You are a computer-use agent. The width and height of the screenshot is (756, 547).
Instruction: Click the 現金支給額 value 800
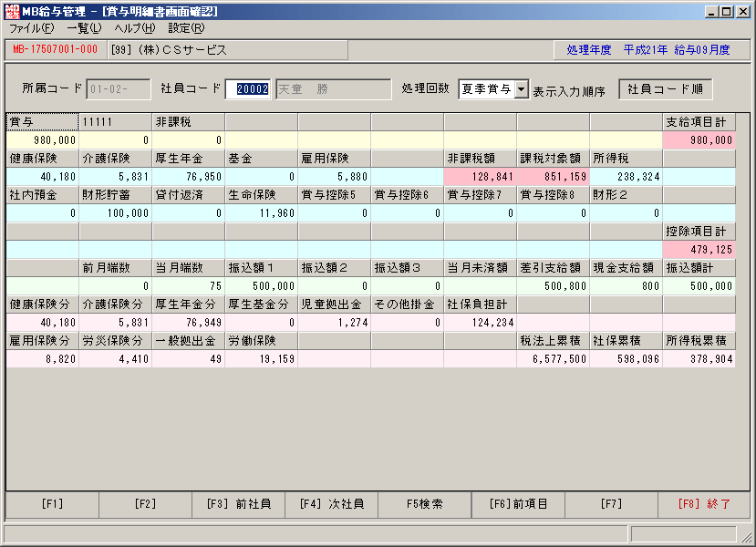click(x=627, y=286)
